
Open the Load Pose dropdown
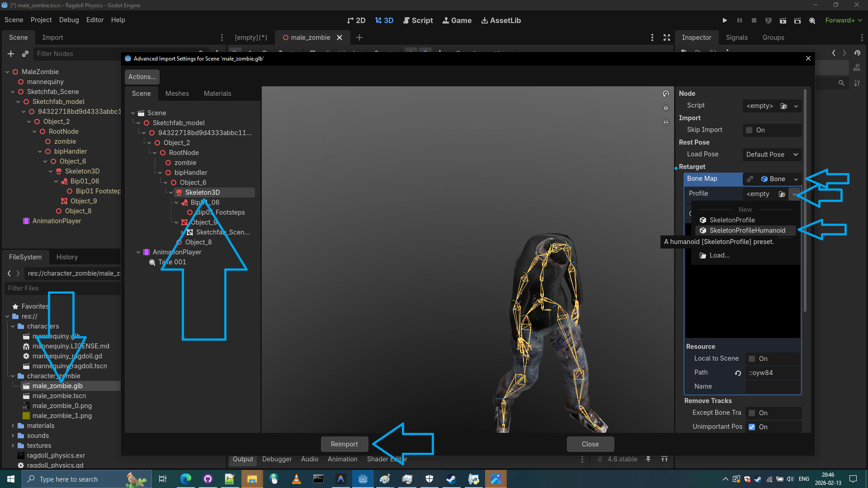(x=772, y=155)
